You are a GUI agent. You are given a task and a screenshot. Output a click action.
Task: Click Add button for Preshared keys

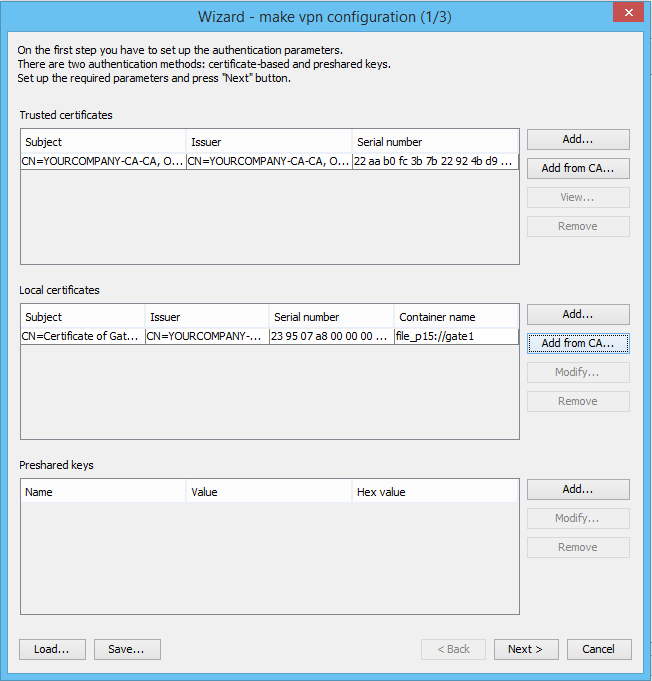578,489
